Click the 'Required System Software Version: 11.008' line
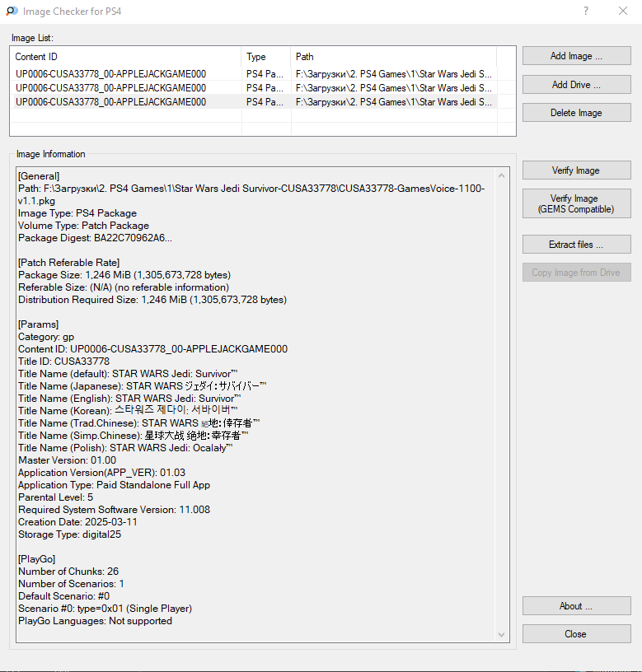 coord(114,510)
